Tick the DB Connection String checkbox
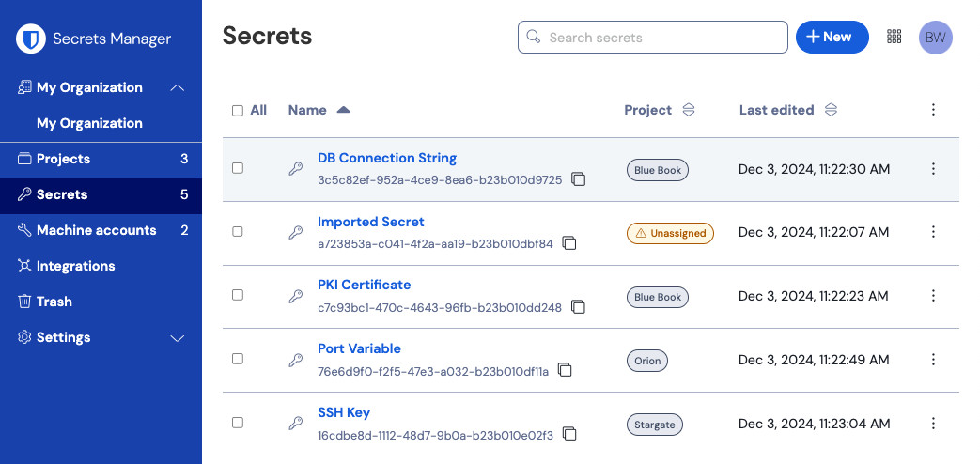Screen dimensions: 980x464 tap(238, 168)
